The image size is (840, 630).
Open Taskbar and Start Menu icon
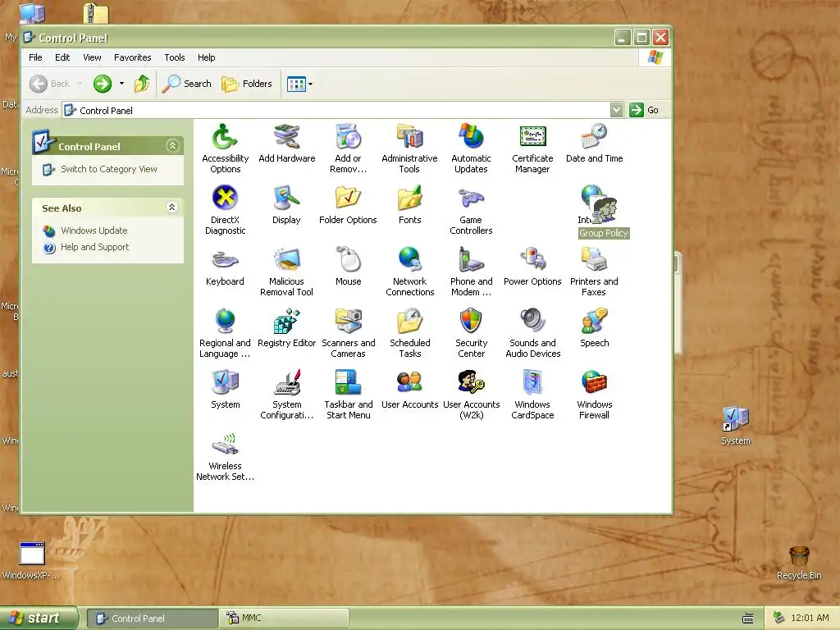pyautogui.click(x=348, y=383)
